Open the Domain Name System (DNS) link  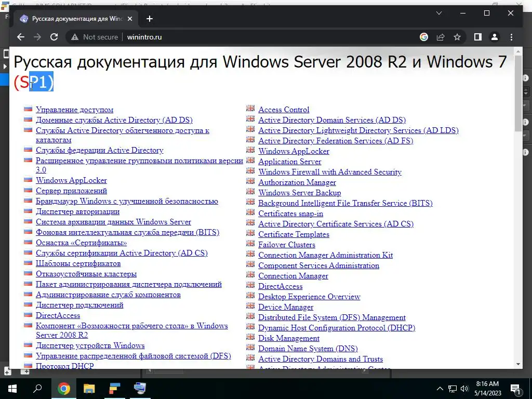[308, 349]
